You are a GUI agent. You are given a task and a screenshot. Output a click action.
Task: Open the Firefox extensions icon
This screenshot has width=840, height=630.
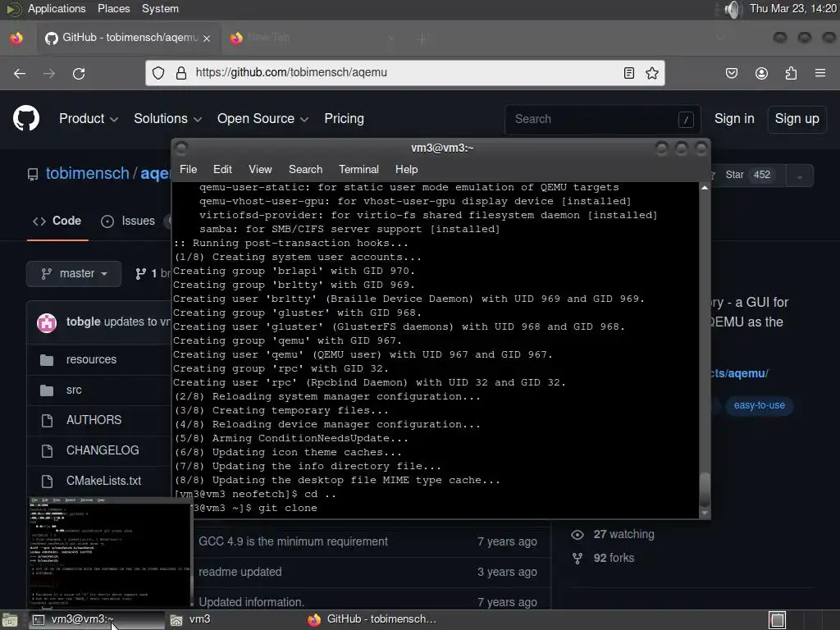791,73
